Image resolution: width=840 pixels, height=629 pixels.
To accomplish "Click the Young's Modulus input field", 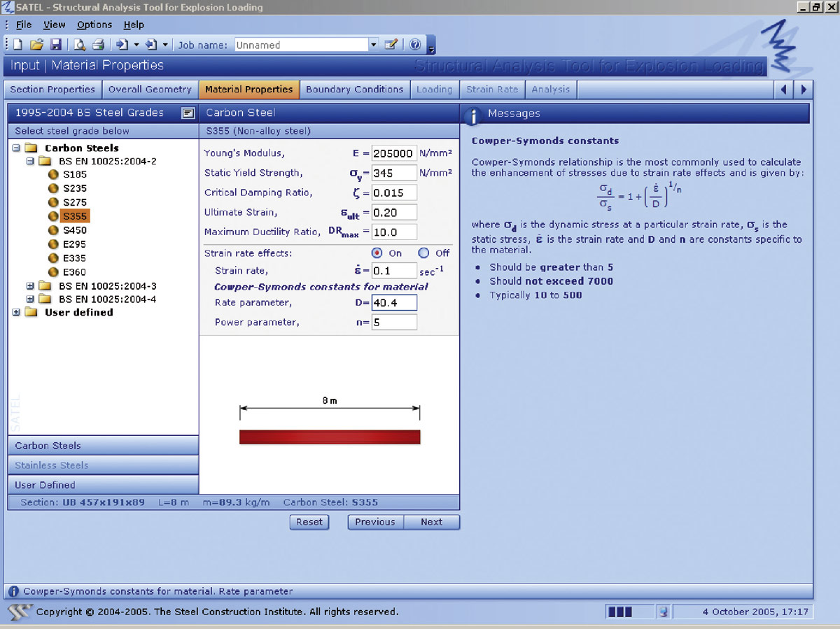I will tap(393, 153).
